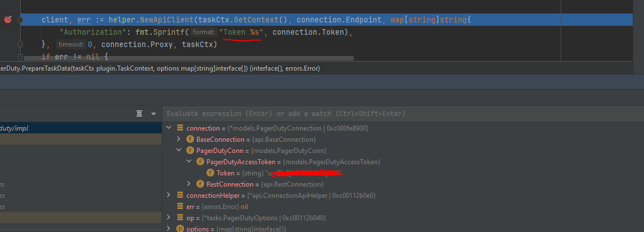Click the RestConnection field icon
The width and height of the screenshot is (644, 232).
click(x=200, y=184)
